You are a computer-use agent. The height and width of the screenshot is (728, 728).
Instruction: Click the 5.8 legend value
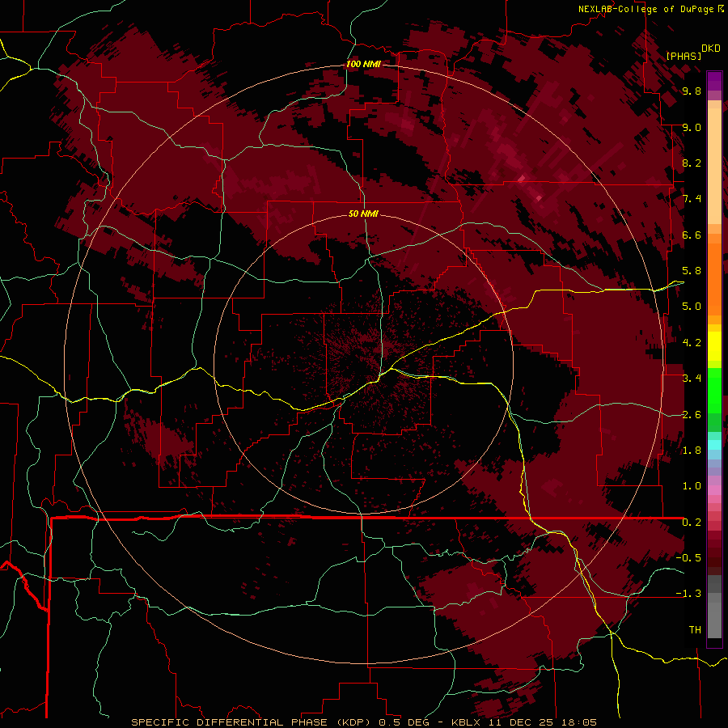pyautogui.click(x=692, y=271)
